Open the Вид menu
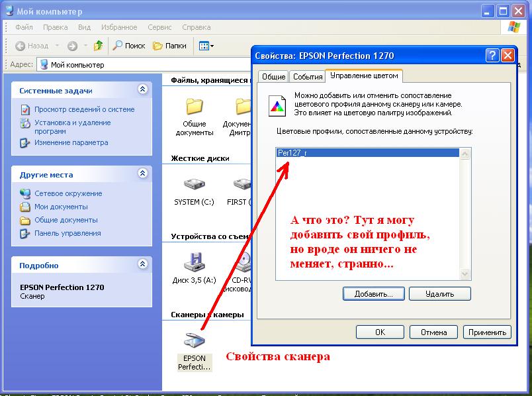The width and height of the screenshot is (532, 396). tap(84, 27)
